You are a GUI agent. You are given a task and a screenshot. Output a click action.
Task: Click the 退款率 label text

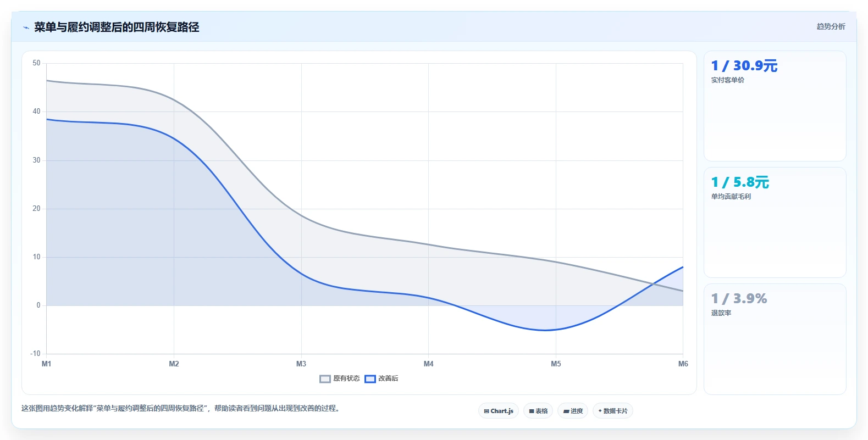pos(721,313)
